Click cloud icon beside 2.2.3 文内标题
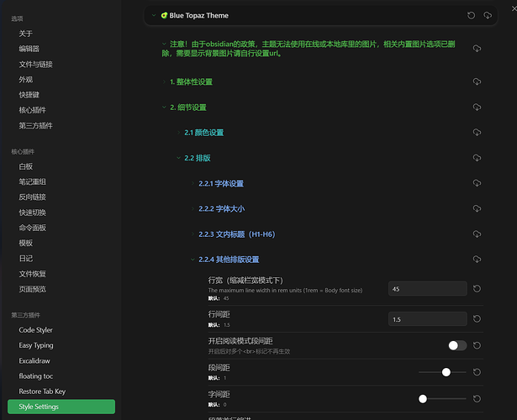Image resolution: width=517 pixels, height=420 pixels. [477, 234]
